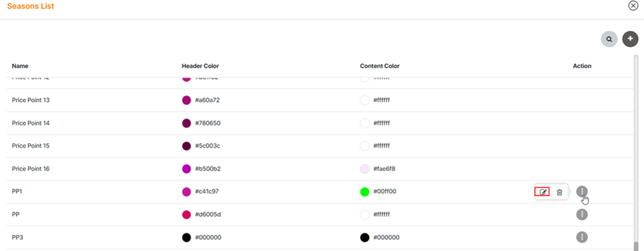Click PP1 header color swatch #c41c97
This screenshot has width=644, height=251.
(186, 192)
